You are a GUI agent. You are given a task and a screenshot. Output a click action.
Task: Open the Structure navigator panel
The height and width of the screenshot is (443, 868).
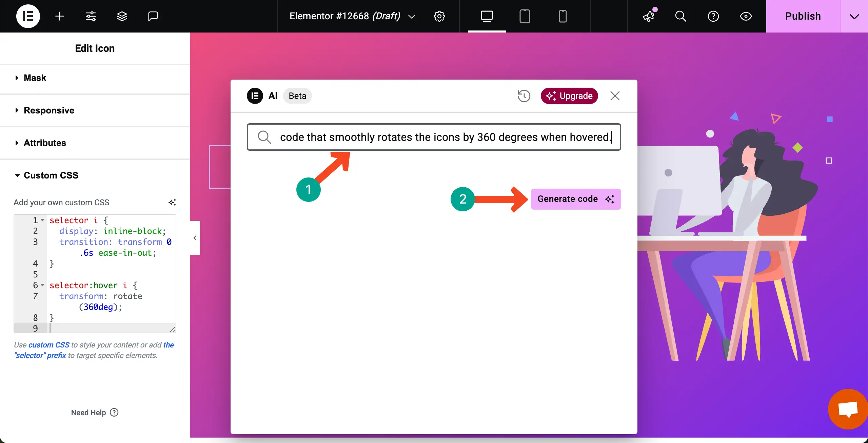pyautogui.click(x=122, y=16)
